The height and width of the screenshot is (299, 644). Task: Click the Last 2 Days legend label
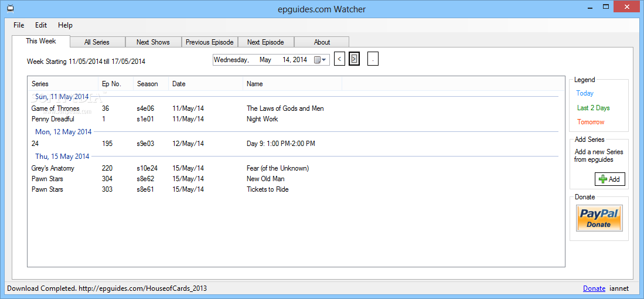593,108
